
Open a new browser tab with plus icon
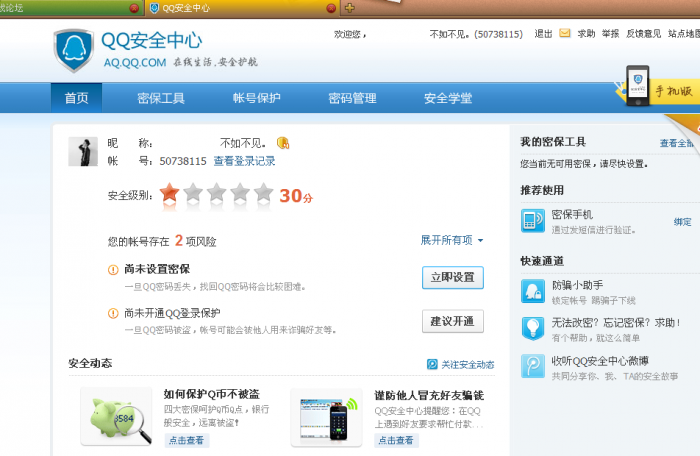350,8
